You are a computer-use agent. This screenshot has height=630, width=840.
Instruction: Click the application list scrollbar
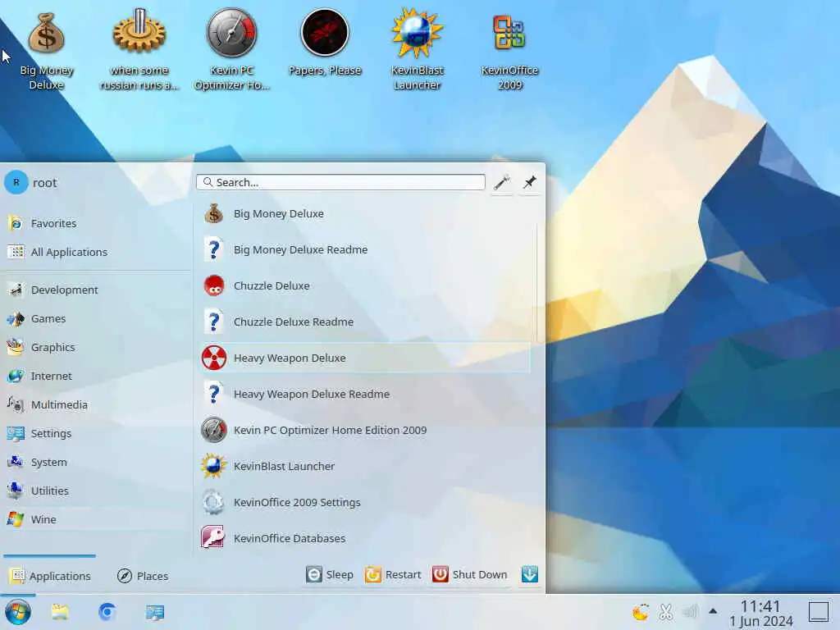[x=536, y=284]
